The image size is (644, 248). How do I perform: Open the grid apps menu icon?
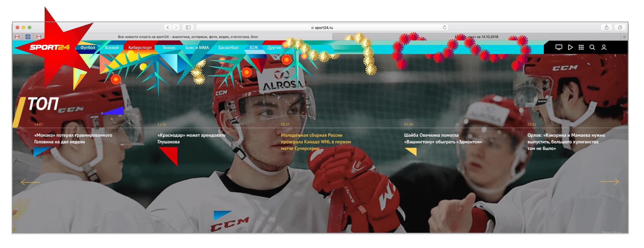[x=581, y=47]
